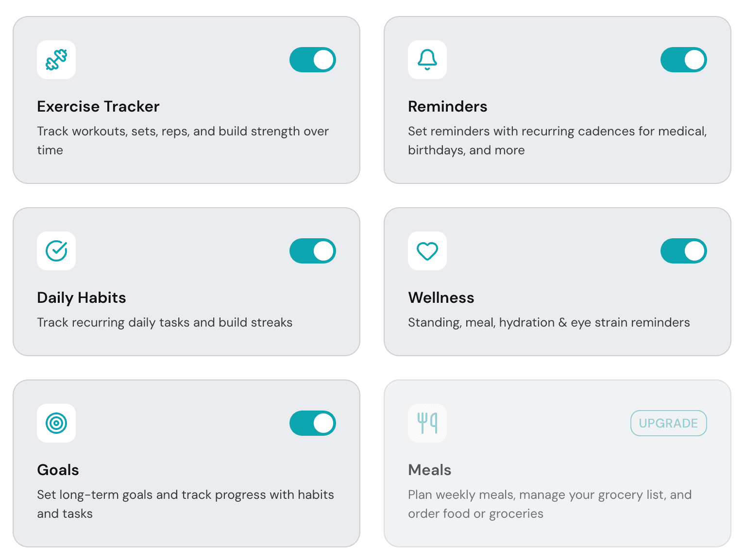
Task: Turn off the Reminders switch
Action: (683, 60)
